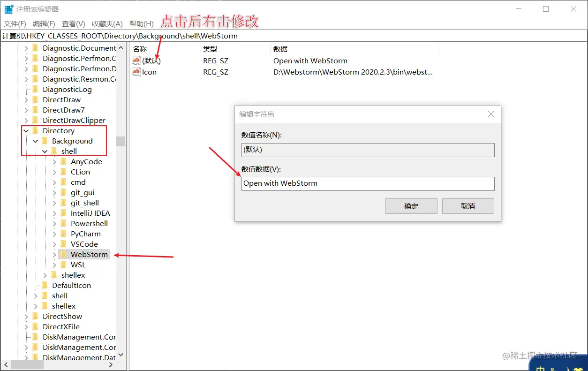Open the 查看(V) menu
The height and width of the screenshot is (371, 588).
(74, 24)
